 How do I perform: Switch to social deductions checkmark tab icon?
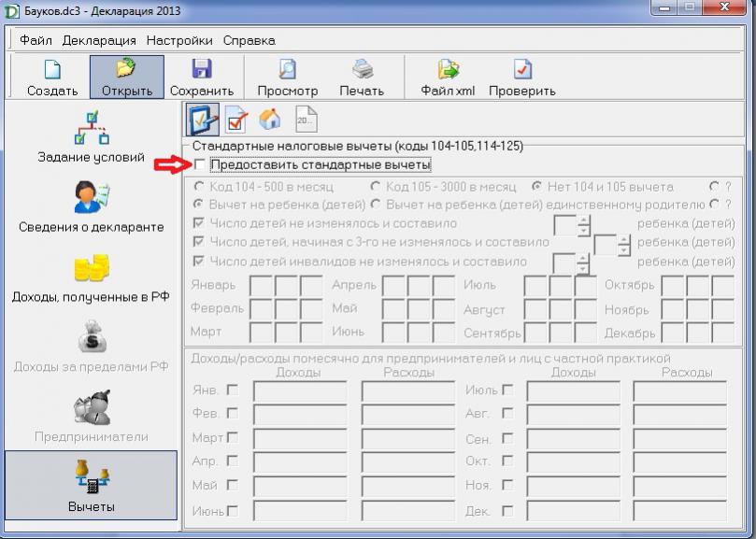pos(236,120)
